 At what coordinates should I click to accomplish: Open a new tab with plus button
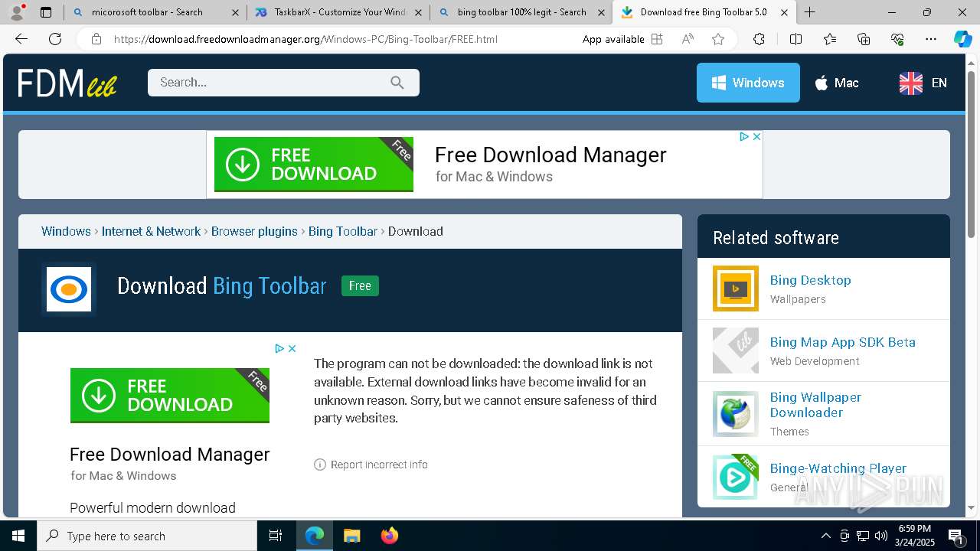pos(809,12)
